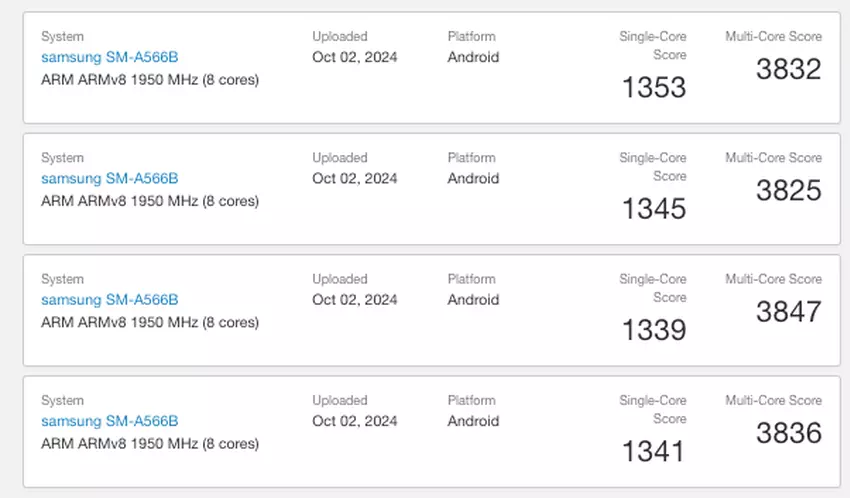This screenshot has width=850, height=498.
Task: Open samsung SM-A566B link with score 1345
Action: pos(109,179)
